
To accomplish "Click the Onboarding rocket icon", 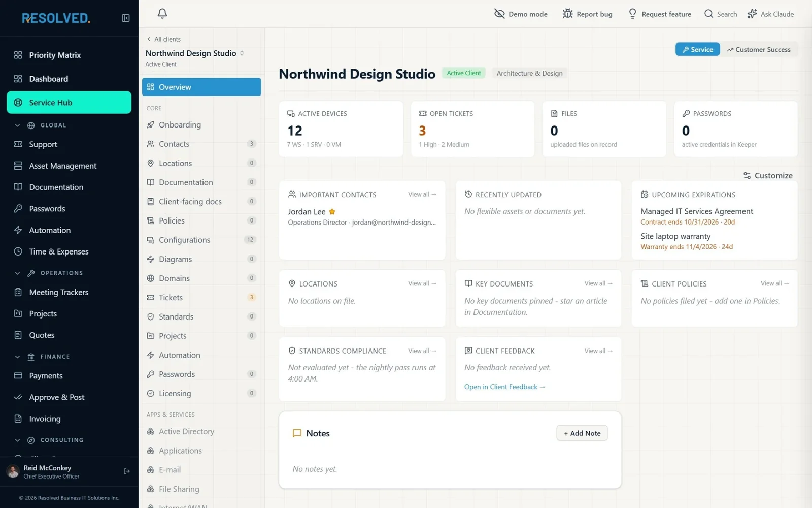I will (151, 124).
